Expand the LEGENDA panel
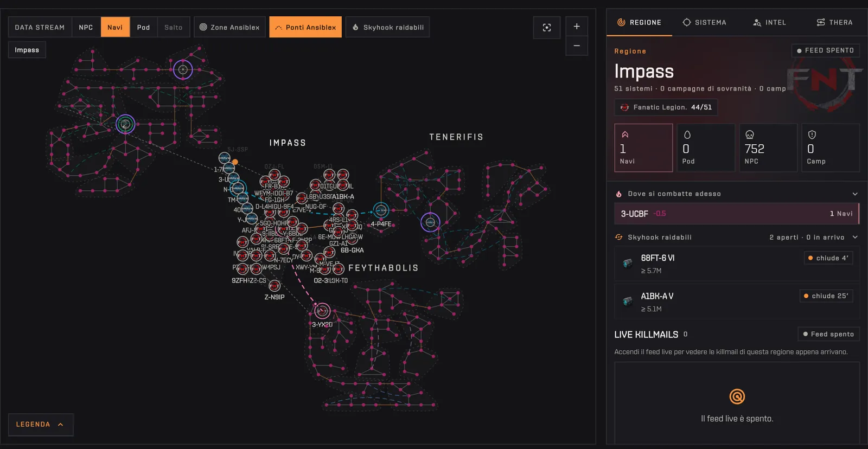This screenshot has height=449, width=868. pos(41,425)
